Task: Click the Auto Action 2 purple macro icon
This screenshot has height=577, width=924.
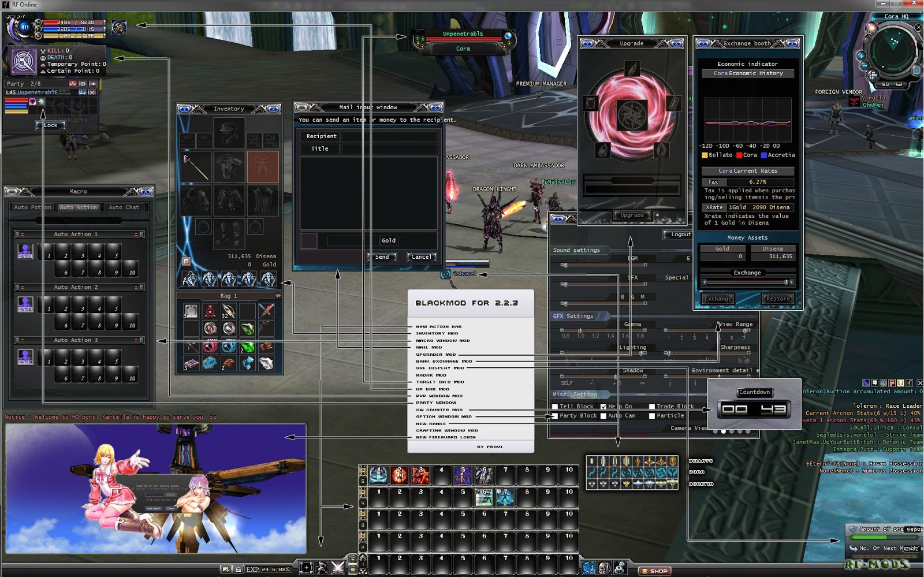Action: (x=25, y=304)
